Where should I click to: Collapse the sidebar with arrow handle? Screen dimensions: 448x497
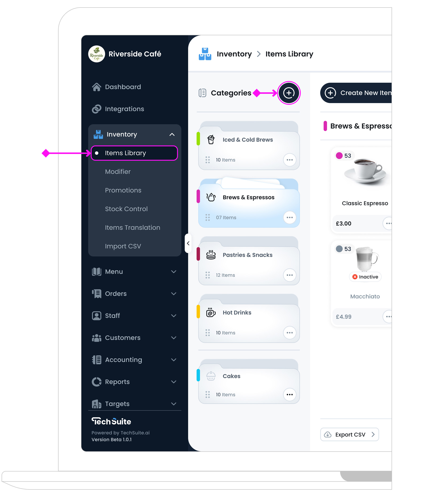[x=188, y=243]
